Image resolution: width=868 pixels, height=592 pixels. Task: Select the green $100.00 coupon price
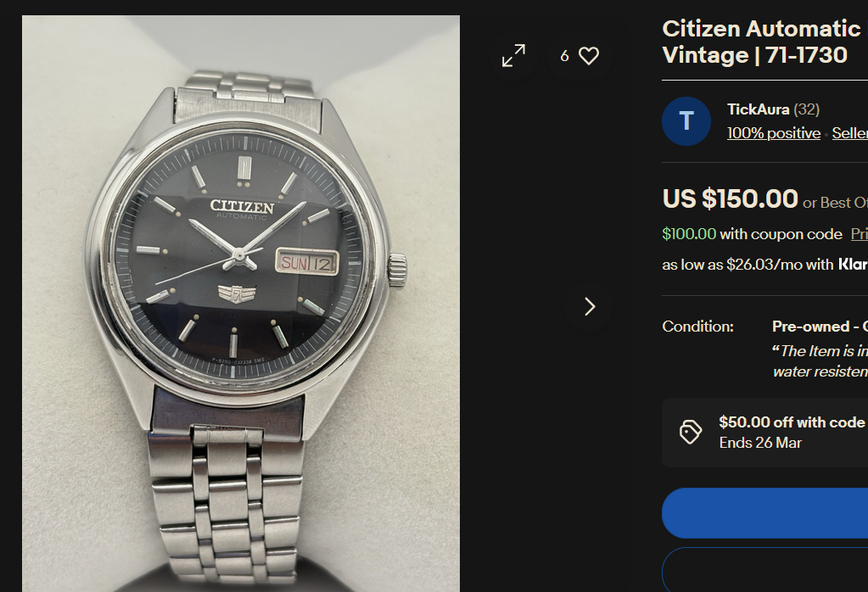point(689,234)
